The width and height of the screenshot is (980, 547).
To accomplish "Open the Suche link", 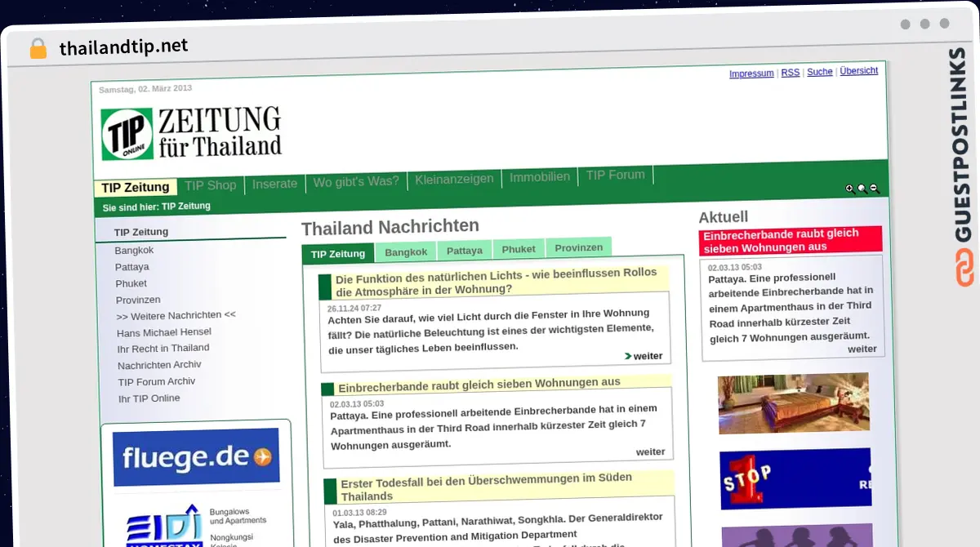I will 819,72.
